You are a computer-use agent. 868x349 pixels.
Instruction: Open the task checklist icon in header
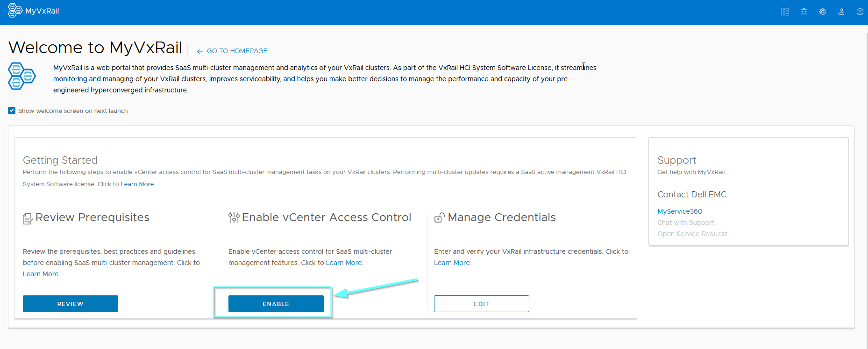coord(785,12)
